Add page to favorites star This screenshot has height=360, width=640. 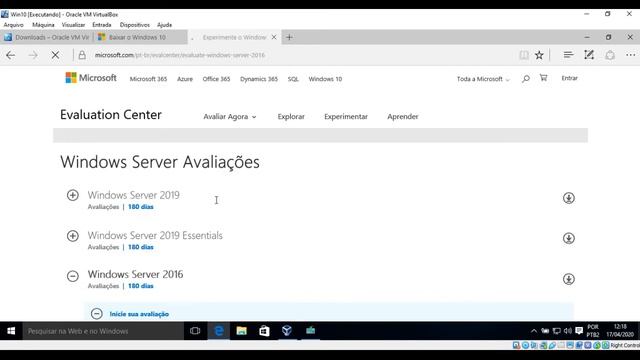[x=539, y=55]
